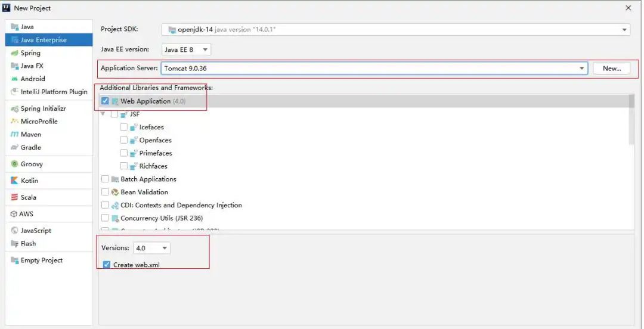Image resolution: width=644 pixels, height=329 pixels.
Task: Pick the Gradle elephant icon
Action: 15,147
